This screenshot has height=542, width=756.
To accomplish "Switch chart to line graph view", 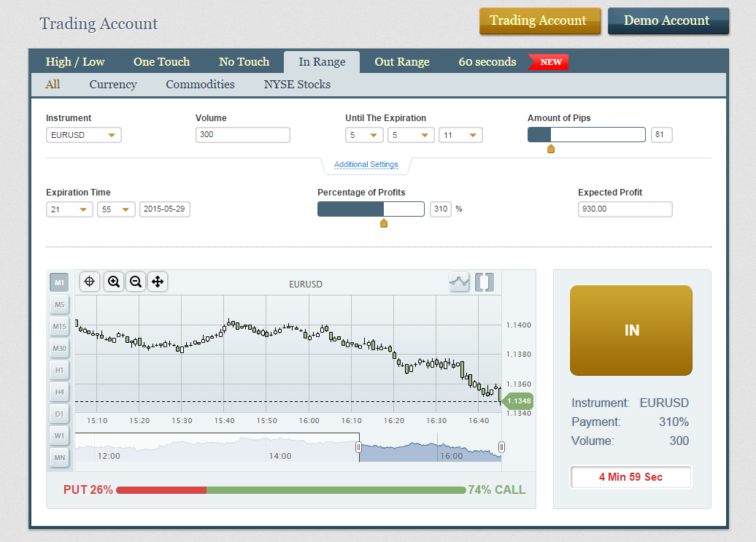I will click(459, 282).
